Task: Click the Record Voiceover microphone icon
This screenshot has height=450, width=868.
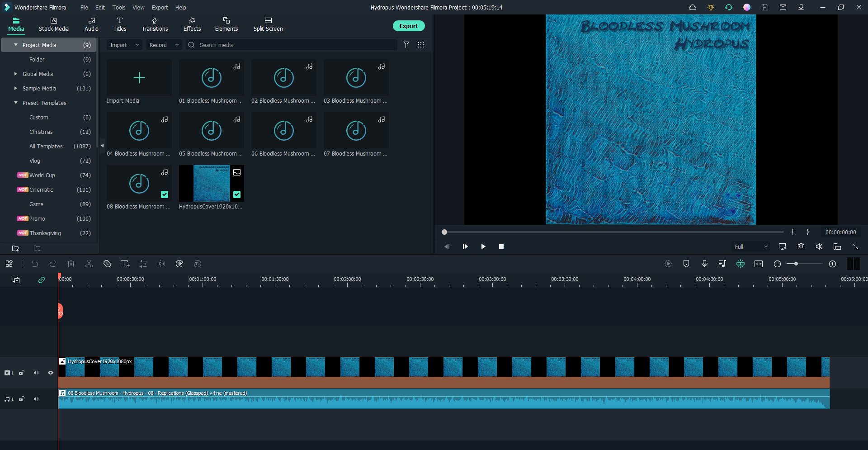Action: [x=704, y=264]
